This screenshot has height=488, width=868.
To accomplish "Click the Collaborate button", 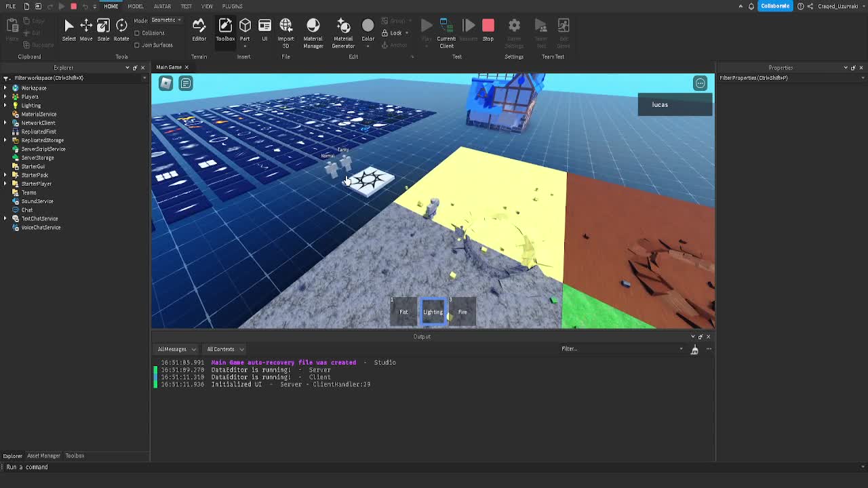I will (775, 6).
